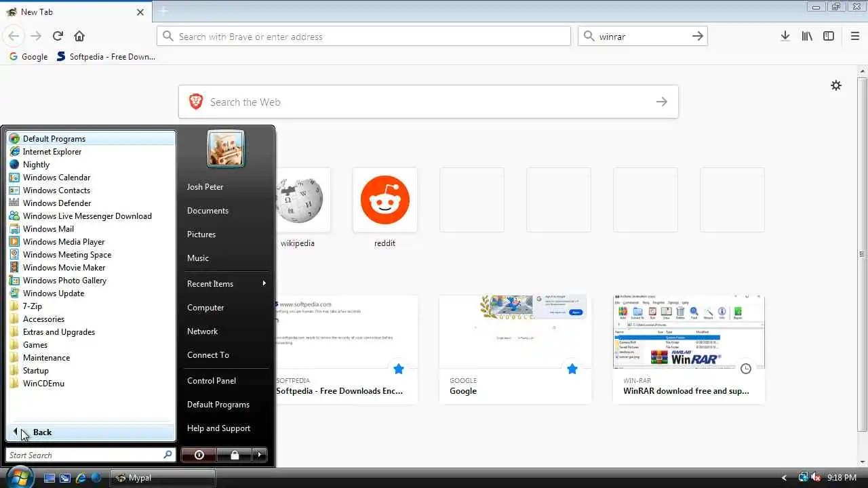The height and width of the screenshot is (488, 868).
Task: Click the browser Forward arrow button
Action: point(36,36)
